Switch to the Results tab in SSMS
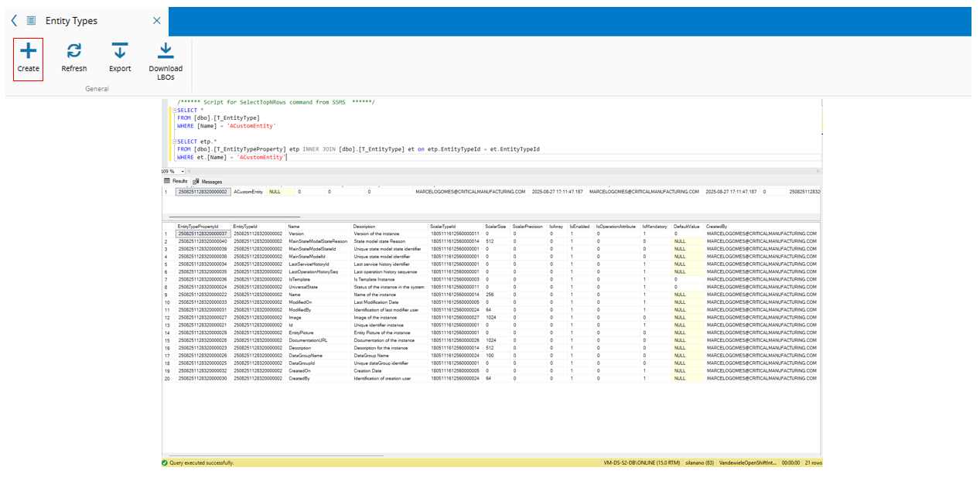The height and width of the screenshot is (481, 980). tap(176, 181)
